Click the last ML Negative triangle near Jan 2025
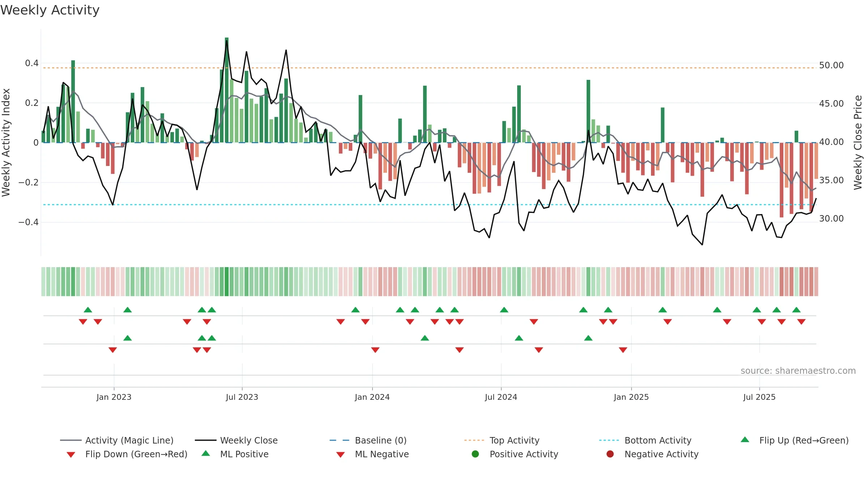The height and width of the screenshot is (488, 868). pos(623,350)
